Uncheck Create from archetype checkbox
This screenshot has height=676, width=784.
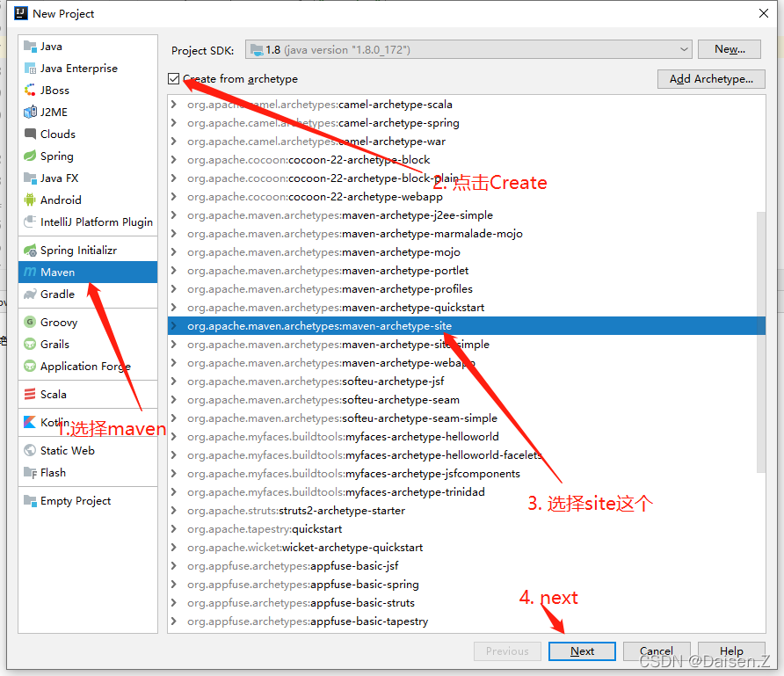click(173, 78)
